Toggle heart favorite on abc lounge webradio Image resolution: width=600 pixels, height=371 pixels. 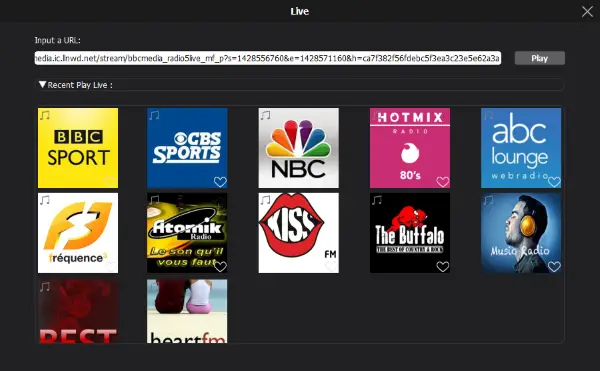click(554, 182)
